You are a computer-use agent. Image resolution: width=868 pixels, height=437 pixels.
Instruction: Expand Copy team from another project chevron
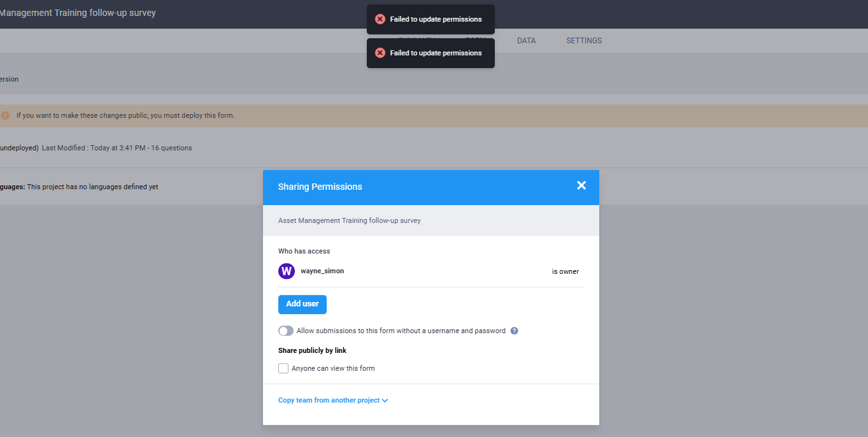pos(385,401)
